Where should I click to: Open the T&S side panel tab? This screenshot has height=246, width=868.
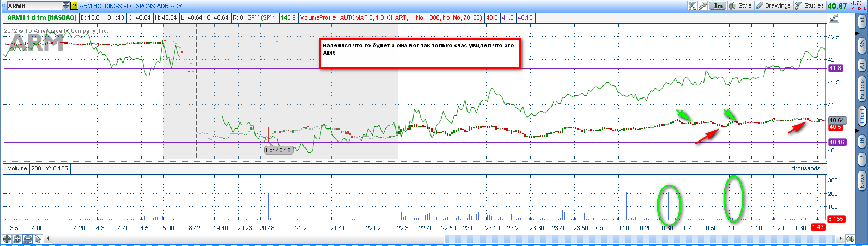(862, 46)
